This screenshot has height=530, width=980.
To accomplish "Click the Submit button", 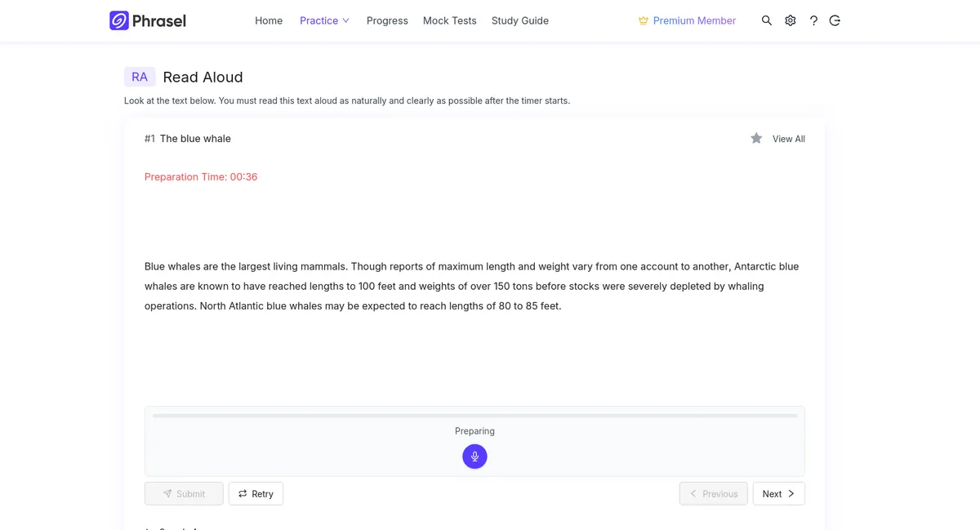I will pos(184,493).
